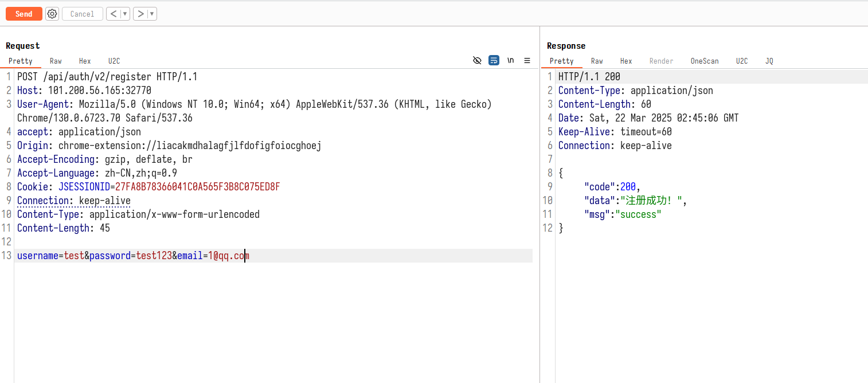Open the Repeater settings gear icon
Screen dimensions: 868x383
click(x=52, y=14)
